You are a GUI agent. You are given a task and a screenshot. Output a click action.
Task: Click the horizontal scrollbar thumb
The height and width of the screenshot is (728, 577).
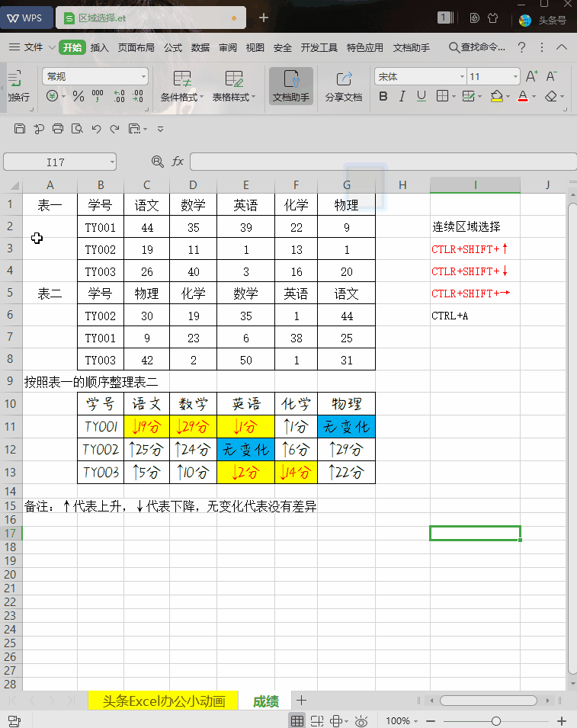pos(489,700)
